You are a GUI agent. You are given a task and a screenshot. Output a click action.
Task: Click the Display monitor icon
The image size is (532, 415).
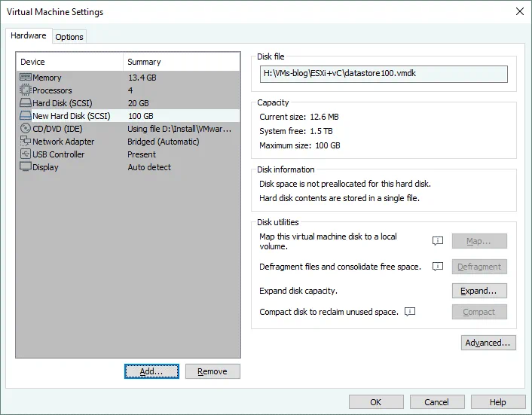click(25, 167)
